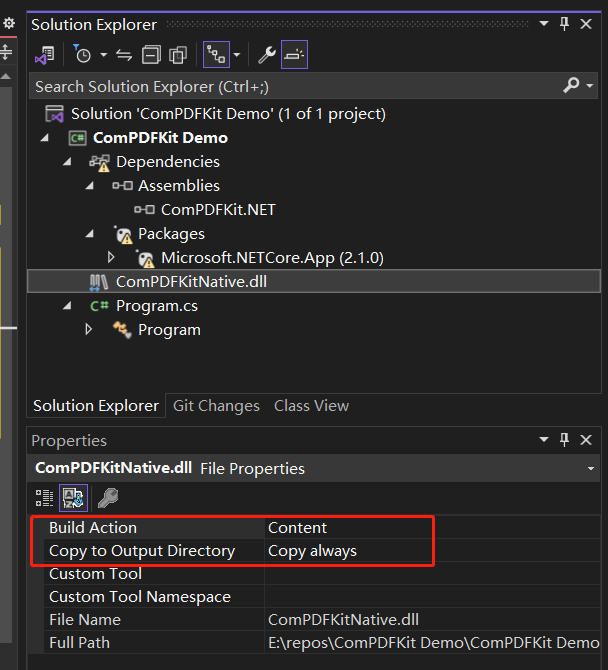608x670 pixels.
Task: Click the Content value of Build Action
Action: click(x=297, y=528)
